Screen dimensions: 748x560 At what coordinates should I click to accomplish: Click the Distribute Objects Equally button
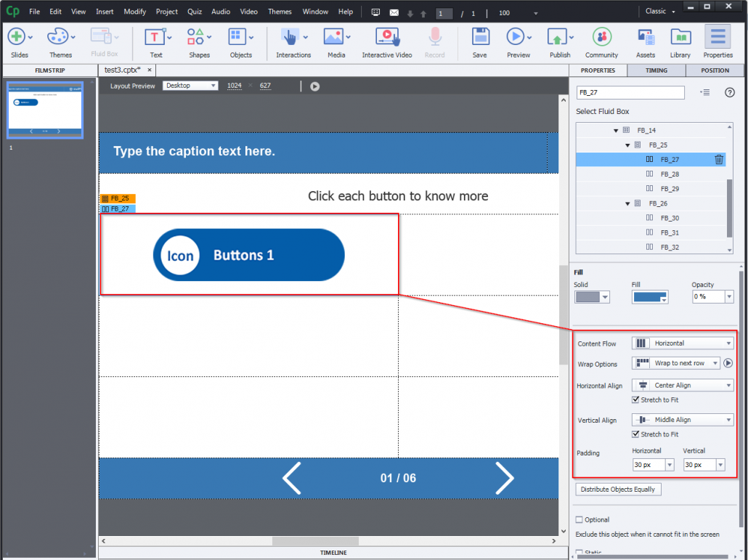(x=617, y=489)
